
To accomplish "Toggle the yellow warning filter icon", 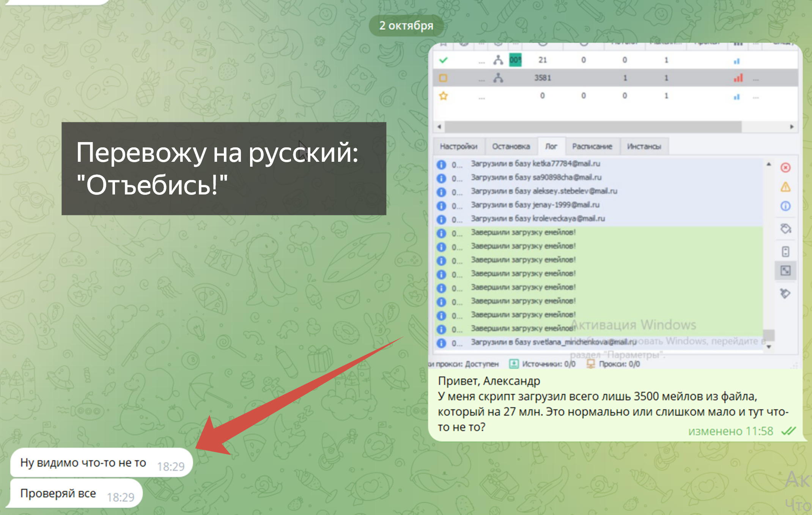I will 785,187.
